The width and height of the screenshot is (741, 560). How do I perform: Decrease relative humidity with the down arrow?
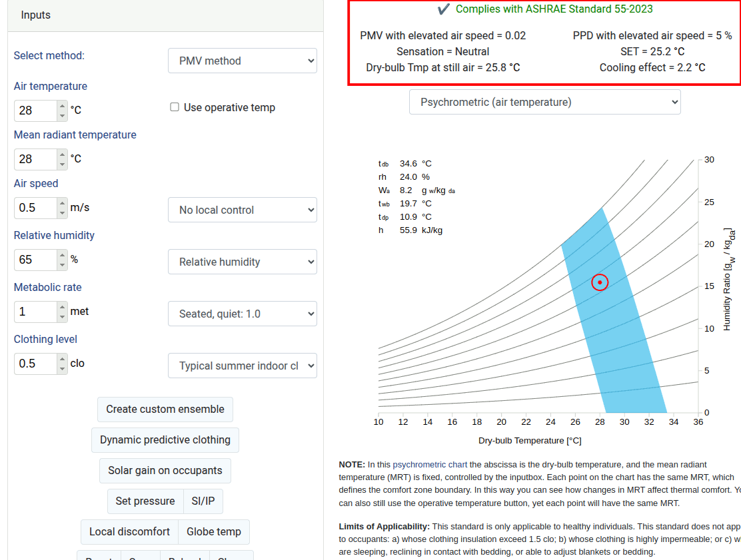click(x=62, y=265)
